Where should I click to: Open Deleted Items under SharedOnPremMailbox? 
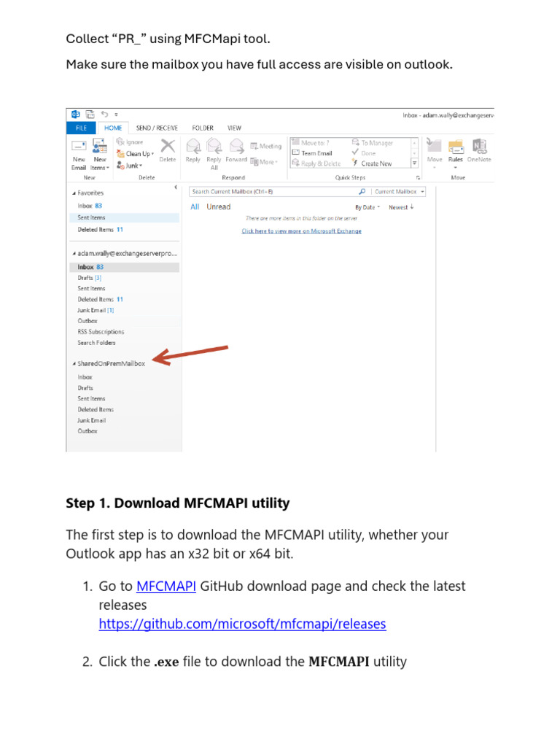(96, 409)
